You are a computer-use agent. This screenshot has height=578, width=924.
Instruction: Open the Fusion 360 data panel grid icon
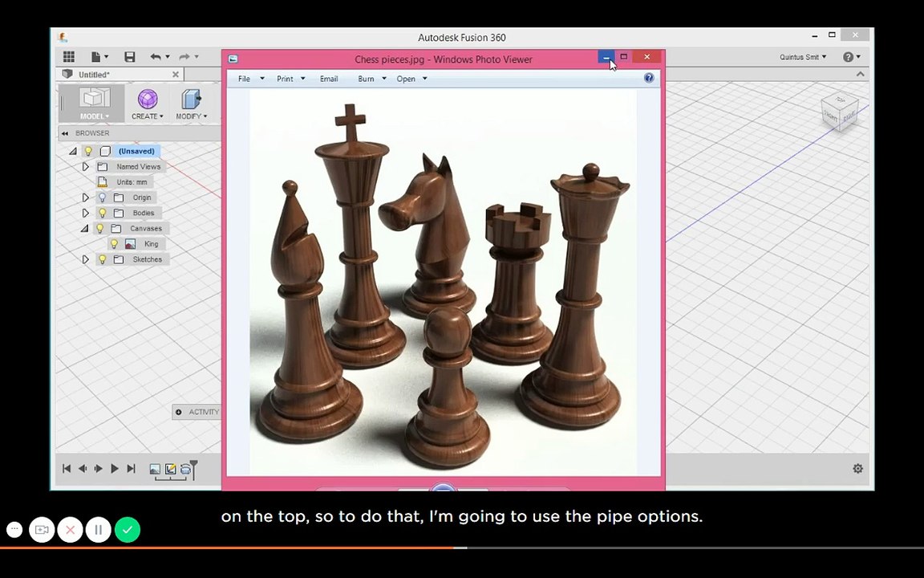coord(69,57)
